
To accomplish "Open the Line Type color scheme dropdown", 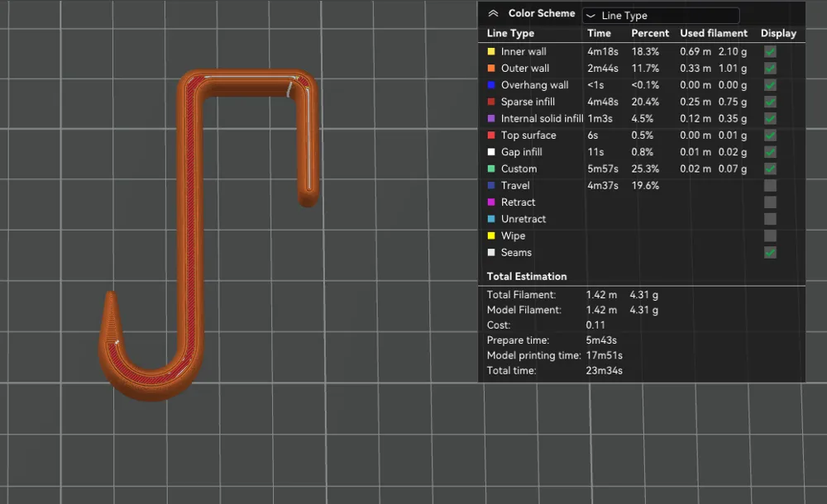I will [x=661, y=16].
